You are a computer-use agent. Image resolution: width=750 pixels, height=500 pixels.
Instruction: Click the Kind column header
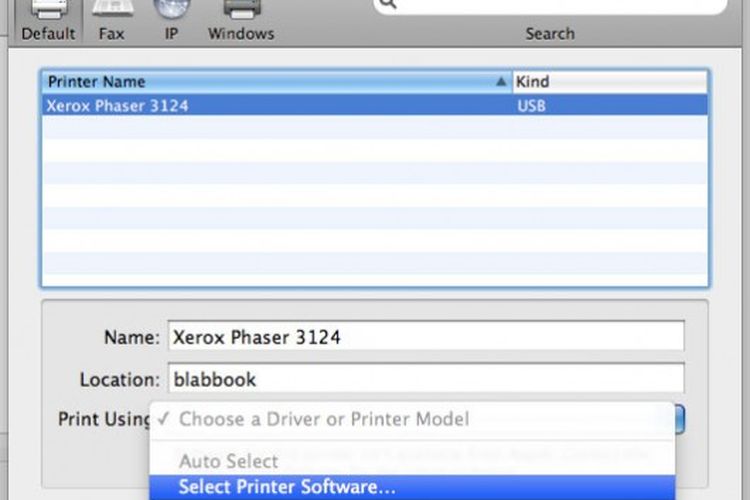610,82
